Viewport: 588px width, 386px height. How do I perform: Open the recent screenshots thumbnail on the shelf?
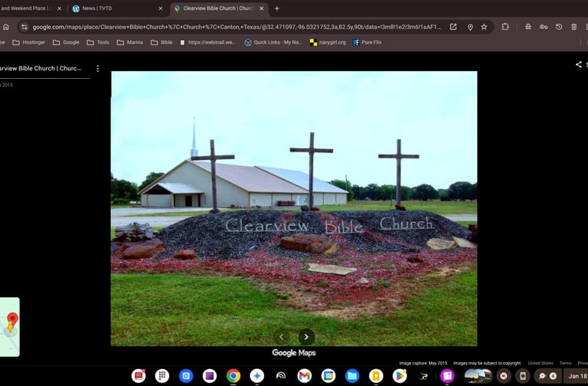pos(478,375)
